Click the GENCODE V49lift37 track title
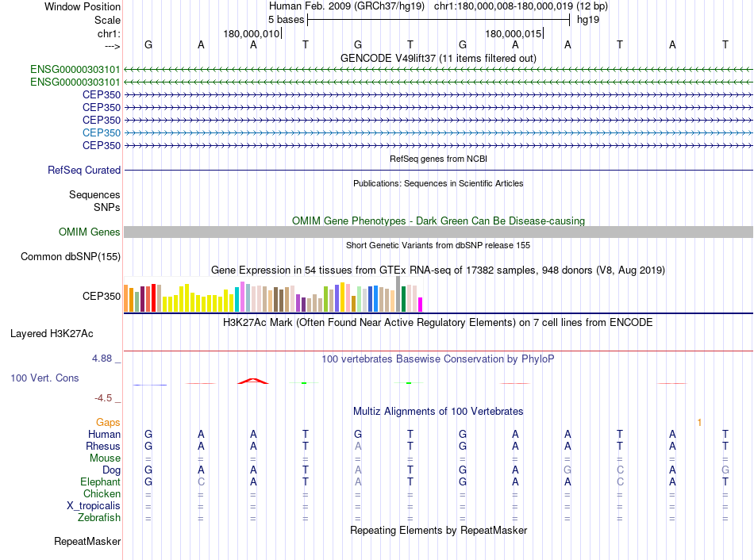The height and width of the screenshot is (560, 754). pos(438,58)
